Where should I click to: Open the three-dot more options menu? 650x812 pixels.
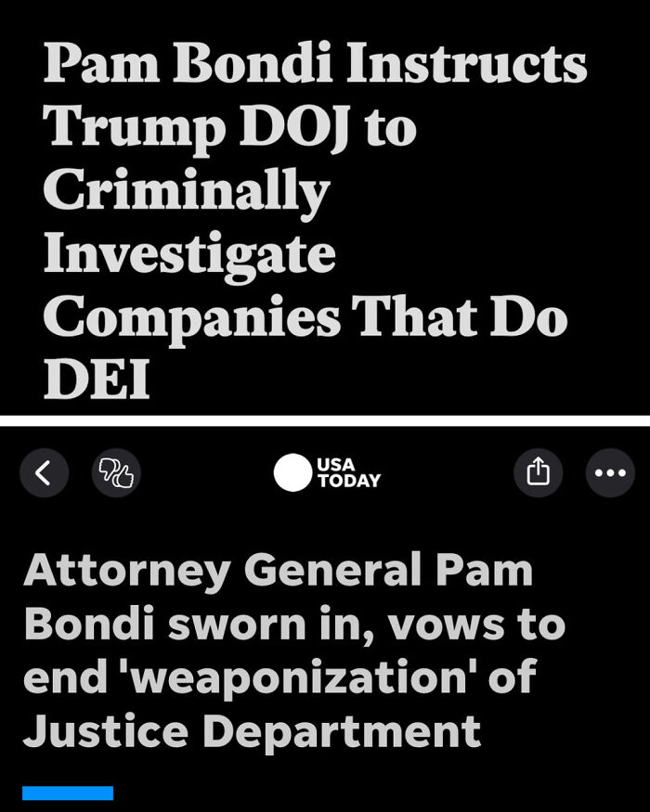click(x=610, y=472)
